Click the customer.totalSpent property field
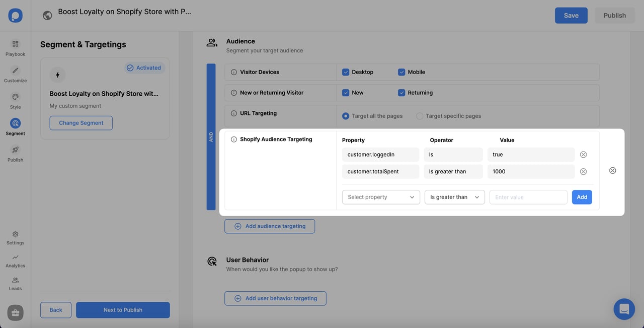The width and height of the screenshot is (644, 328). pos(380,172)
